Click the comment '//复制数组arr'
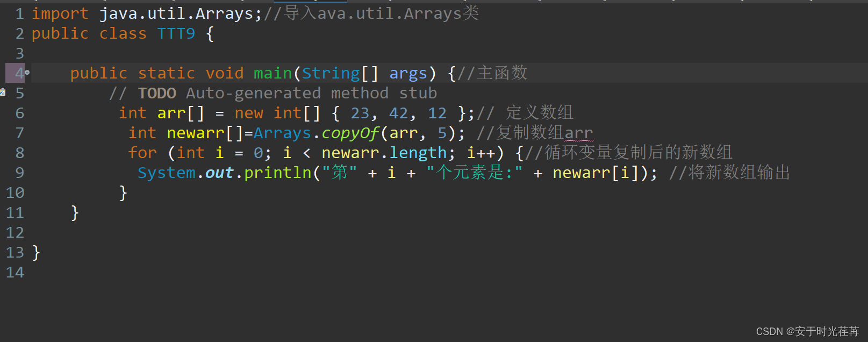The image size is (868, 342). tap(535, 132)
